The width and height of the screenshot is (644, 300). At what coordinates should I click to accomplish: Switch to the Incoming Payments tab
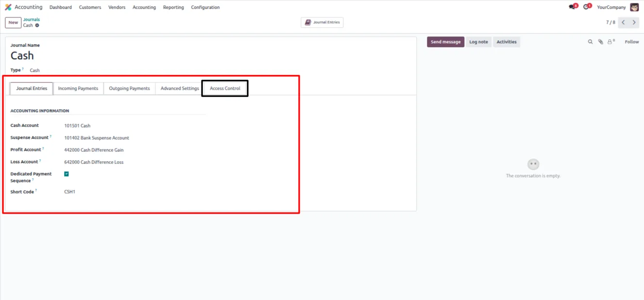click(x=78, y=88)
